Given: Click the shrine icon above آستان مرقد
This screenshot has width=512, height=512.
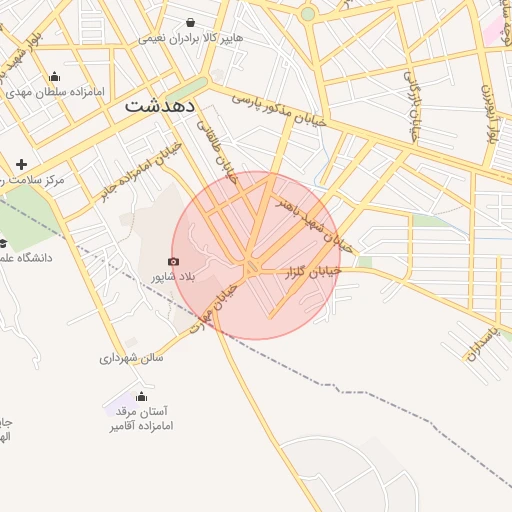Looking at the screenshot, I should (141, 397).
